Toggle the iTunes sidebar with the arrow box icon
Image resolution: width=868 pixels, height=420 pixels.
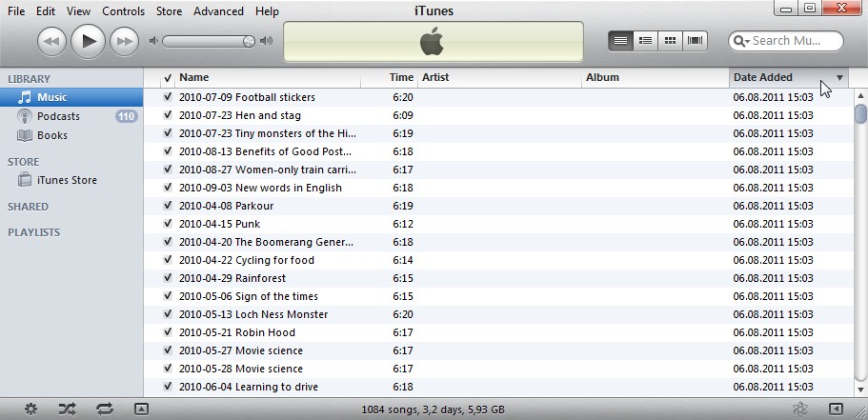click(x=836, y=410)
